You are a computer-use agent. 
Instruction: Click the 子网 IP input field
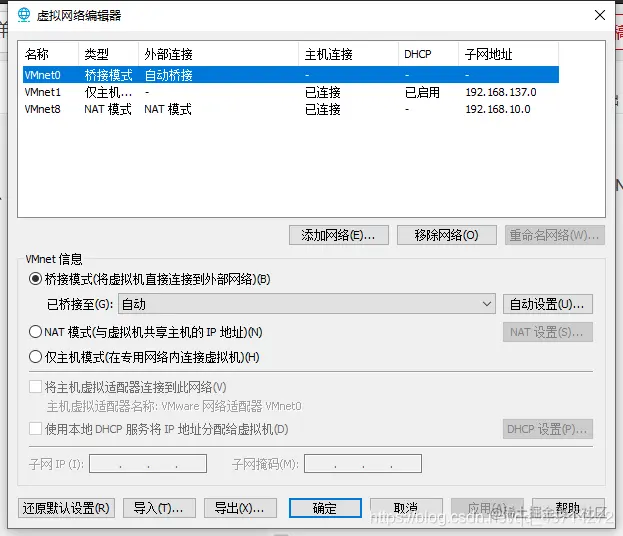coord(148,464)
